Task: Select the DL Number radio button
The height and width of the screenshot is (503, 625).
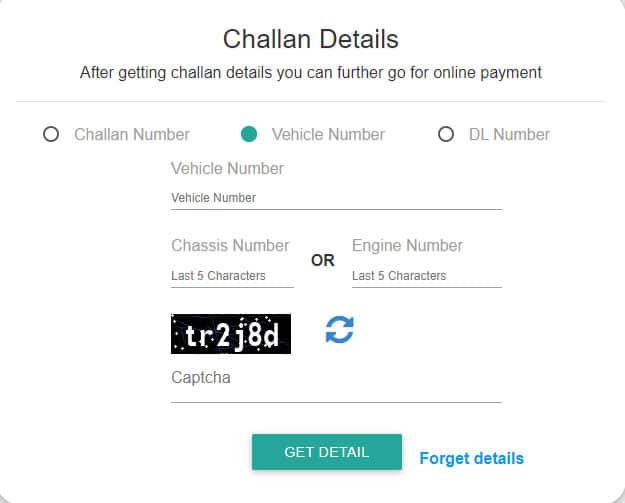Action: coord(446,134)
